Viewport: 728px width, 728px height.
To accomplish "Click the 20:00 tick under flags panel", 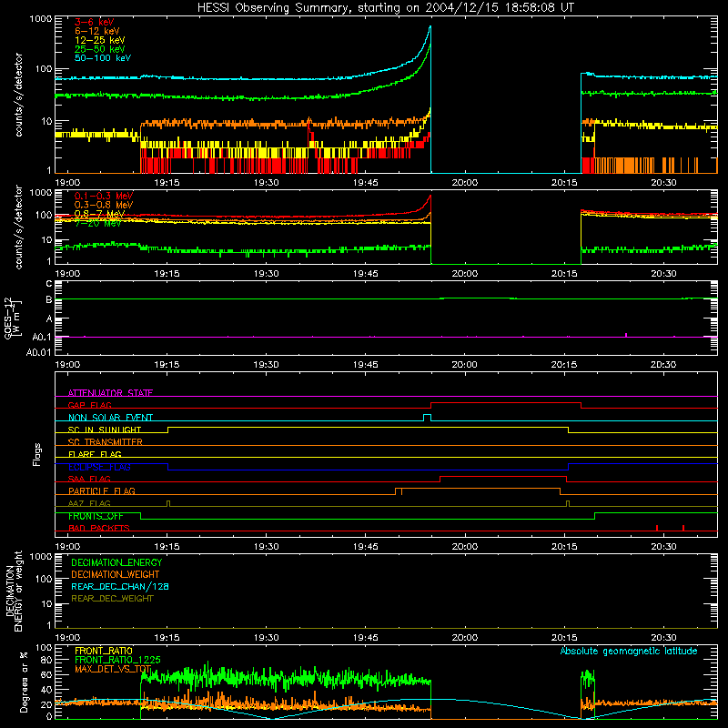I will [465, 547].
